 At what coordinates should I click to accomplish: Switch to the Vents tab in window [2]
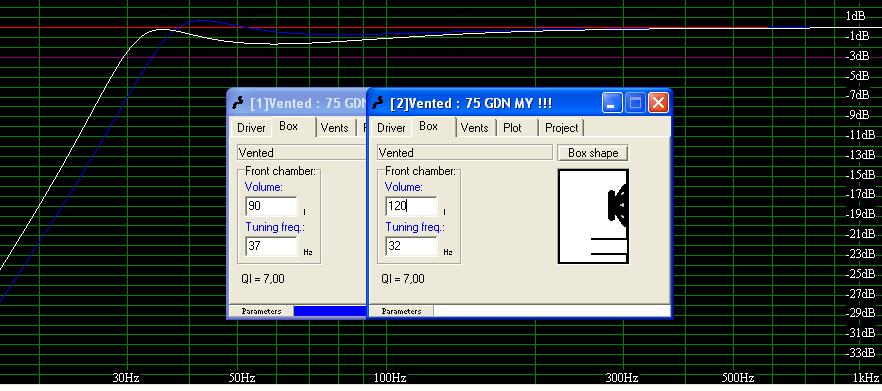click(x=474, y=128)
